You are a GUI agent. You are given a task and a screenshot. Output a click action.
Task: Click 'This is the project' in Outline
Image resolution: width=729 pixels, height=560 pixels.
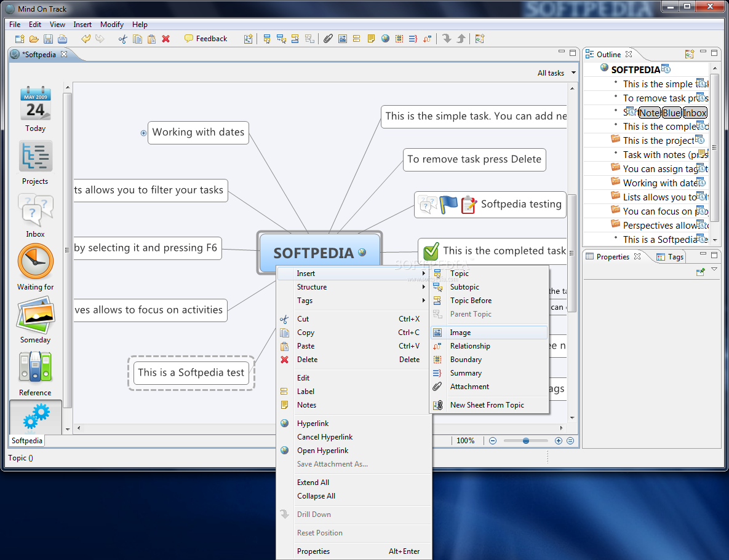tap(658, 140)
